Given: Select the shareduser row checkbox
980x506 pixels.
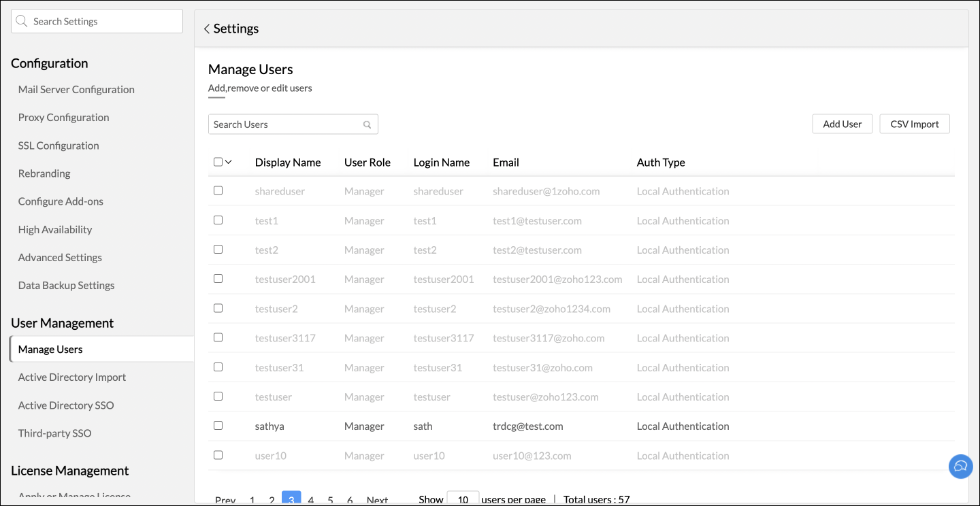Looking at the screenshot, I should (x=218, y=191).
